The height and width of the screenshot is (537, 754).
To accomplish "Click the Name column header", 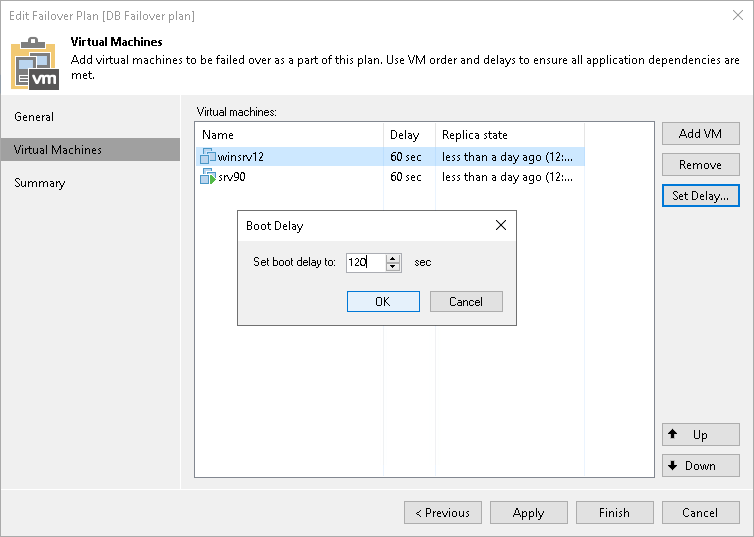I will click(x=290, y=134).
